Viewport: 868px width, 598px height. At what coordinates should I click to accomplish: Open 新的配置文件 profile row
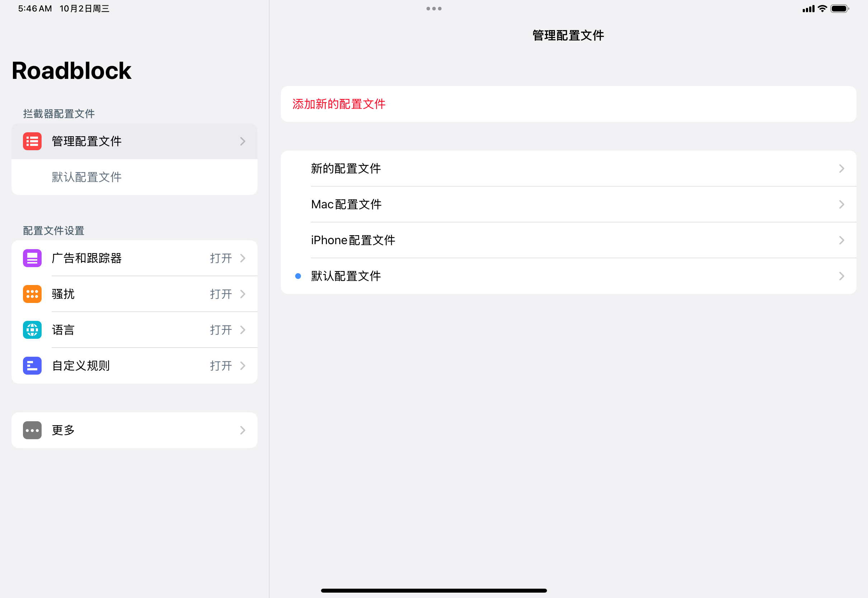[568, 169]
